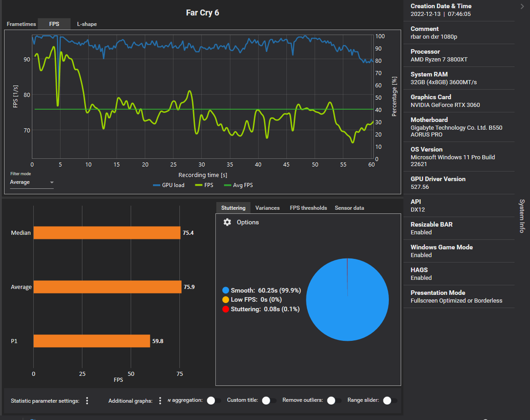Click the Far Cry 6 title
This screenshot has width=530, height=420.
click(x=203, y=13)
